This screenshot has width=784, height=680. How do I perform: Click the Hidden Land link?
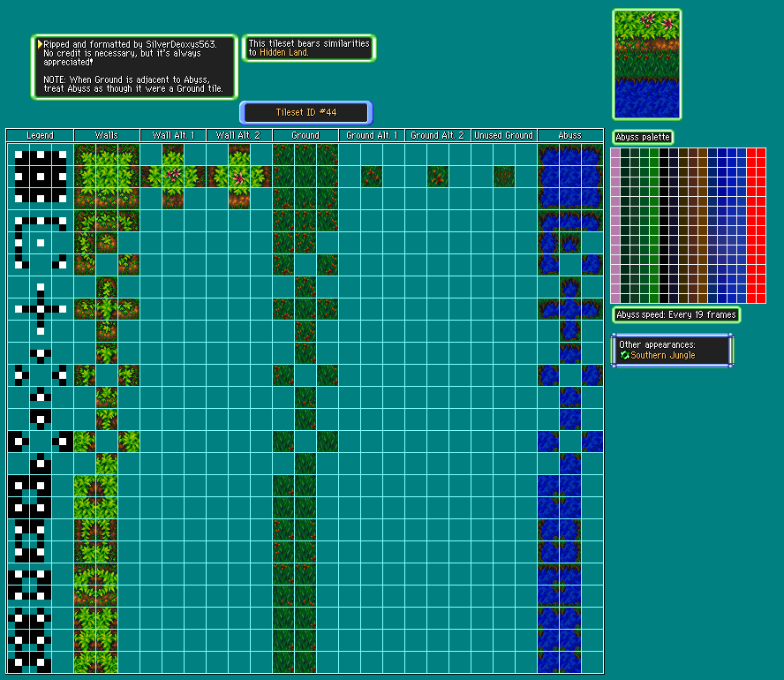pos(283,52)
